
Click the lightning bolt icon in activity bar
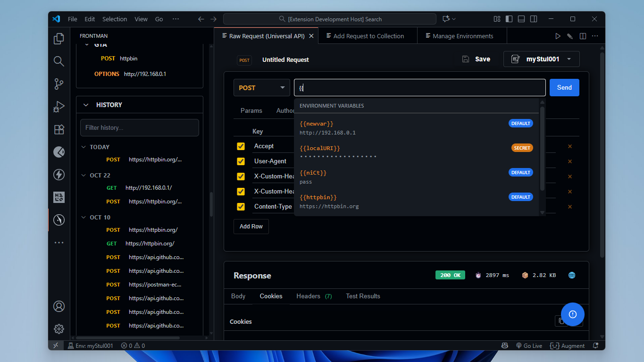[59, 175]
